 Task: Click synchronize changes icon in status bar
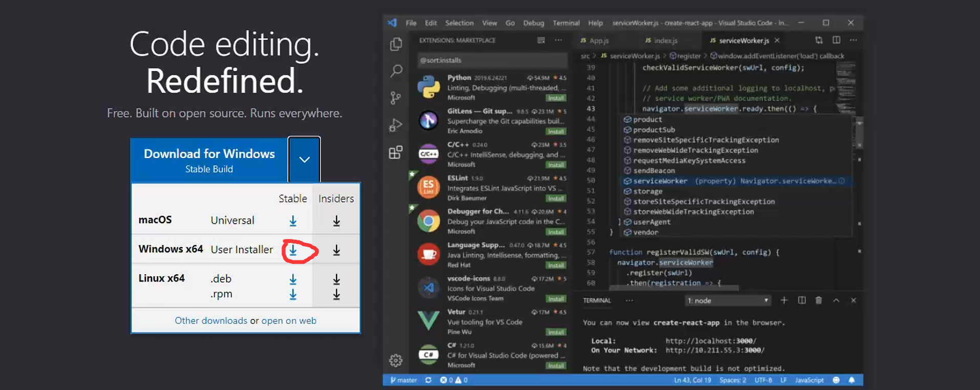[428, 380]
